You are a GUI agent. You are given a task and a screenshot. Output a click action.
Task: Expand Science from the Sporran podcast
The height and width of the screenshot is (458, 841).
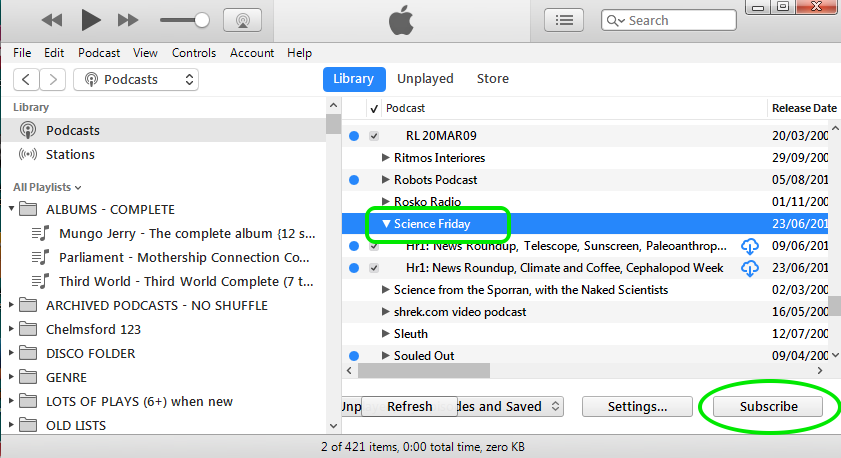385,290
